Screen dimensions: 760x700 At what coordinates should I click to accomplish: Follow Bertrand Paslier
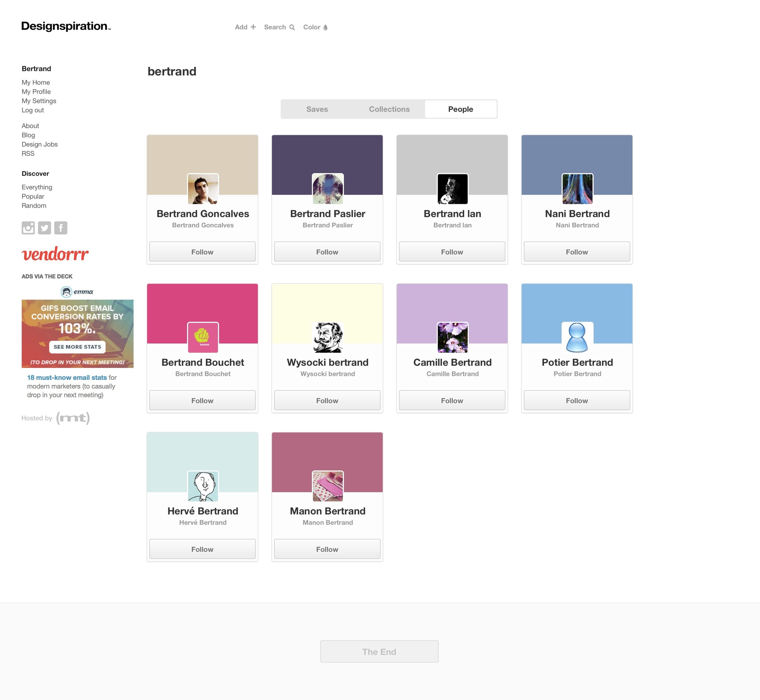327,251
